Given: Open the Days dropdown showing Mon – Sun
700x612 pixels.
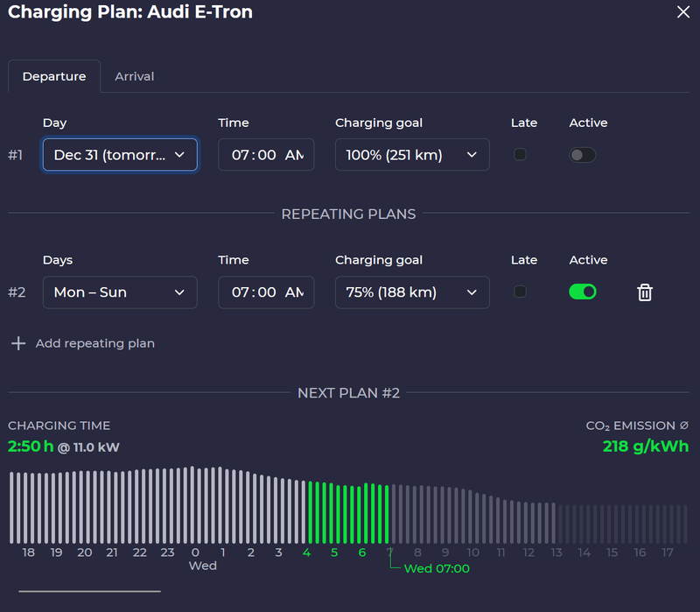Looking at the screenshot, I should point(120,292).
